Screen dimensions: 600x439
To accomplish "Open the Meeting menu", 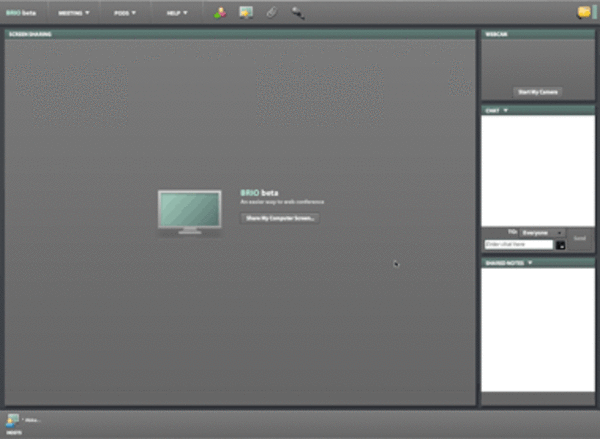I will pos(73,13).
